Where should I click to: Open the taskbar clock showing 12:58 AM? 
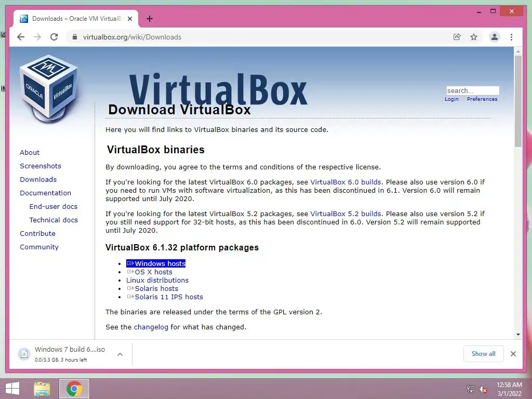[x=509, y=389]
